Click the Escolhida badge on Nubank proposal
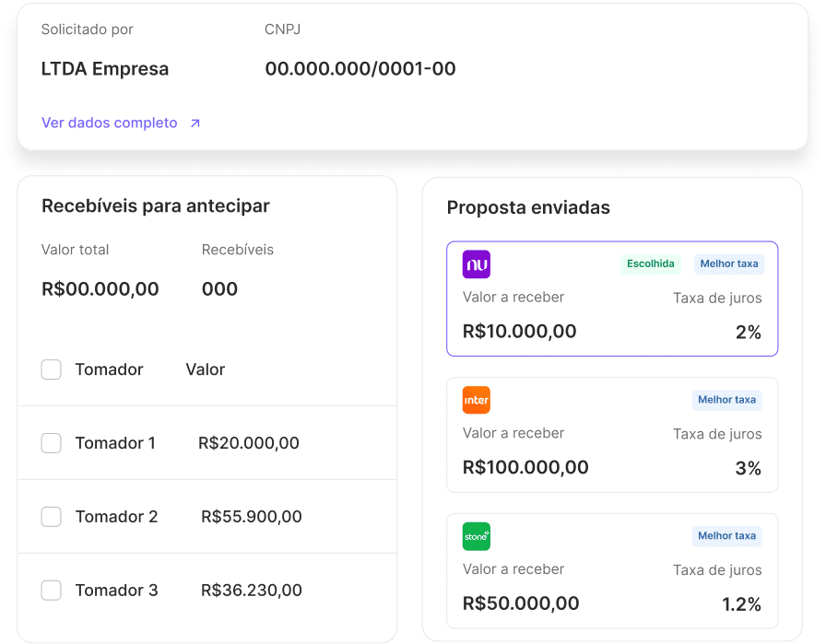Image resolution: width=826 pixels, height=644 pixels. tap(651, 264)
